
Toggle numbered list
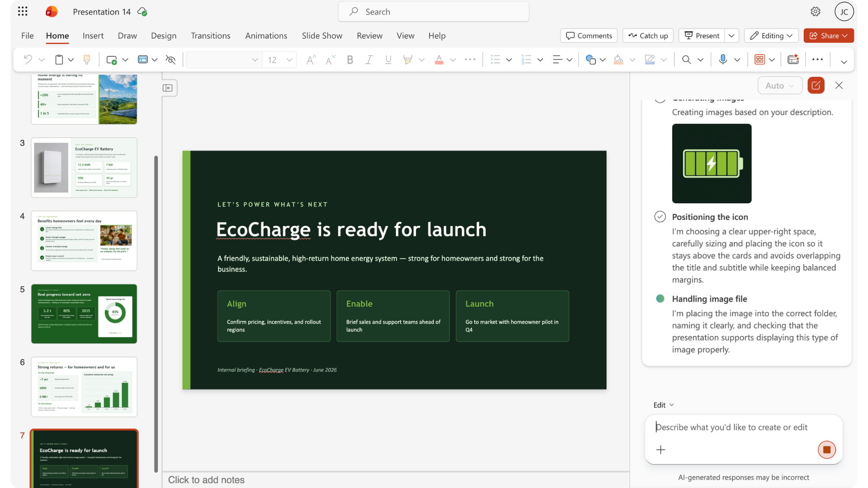tap(526, 60)
